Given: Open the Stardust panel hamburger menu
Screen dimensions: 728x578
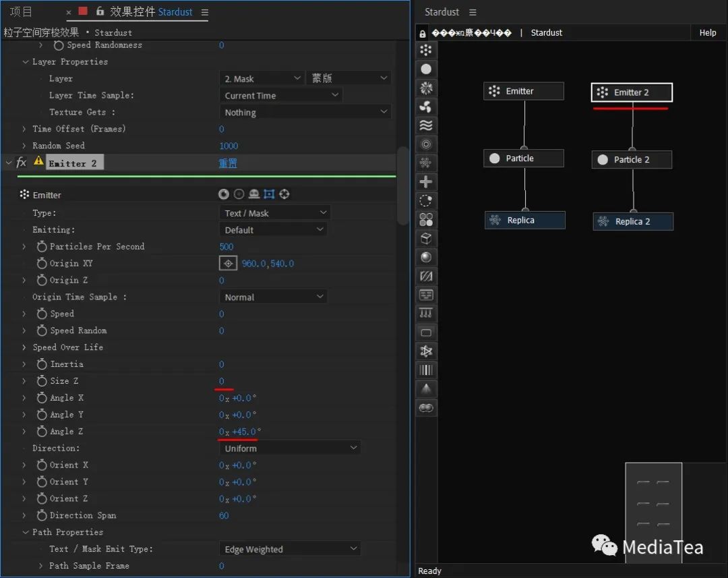Looking at the screenshot, I should pyautogui.click(x=473, y=12).
